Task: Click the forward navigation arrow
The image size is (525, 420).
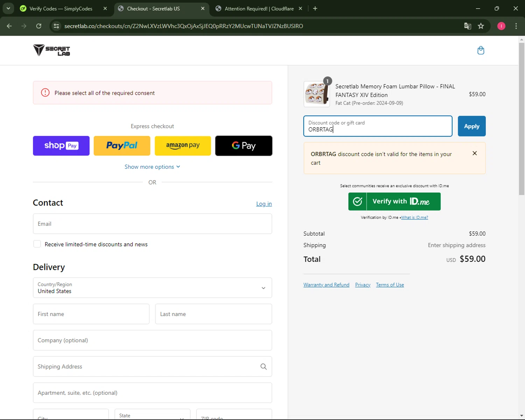Action: pos(24,26)
